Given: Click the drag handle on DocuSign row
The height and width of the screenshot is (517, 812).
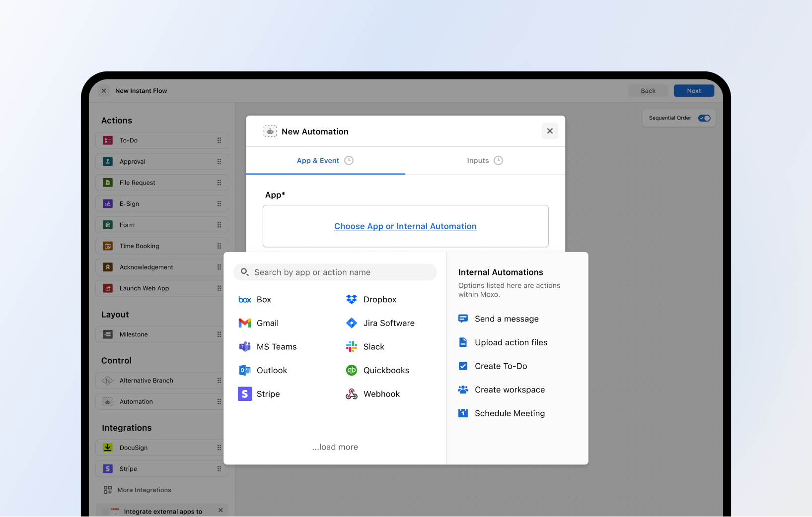Looking at the screenshot, I should [219, 448].
